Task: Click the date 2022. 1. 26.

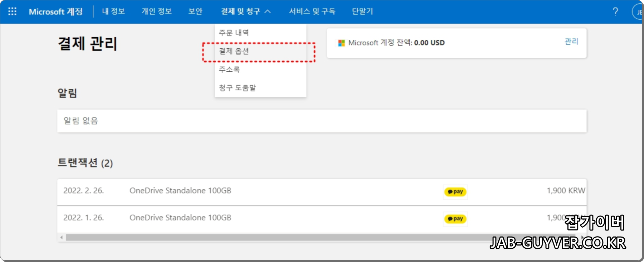Action: click(84, 218)
